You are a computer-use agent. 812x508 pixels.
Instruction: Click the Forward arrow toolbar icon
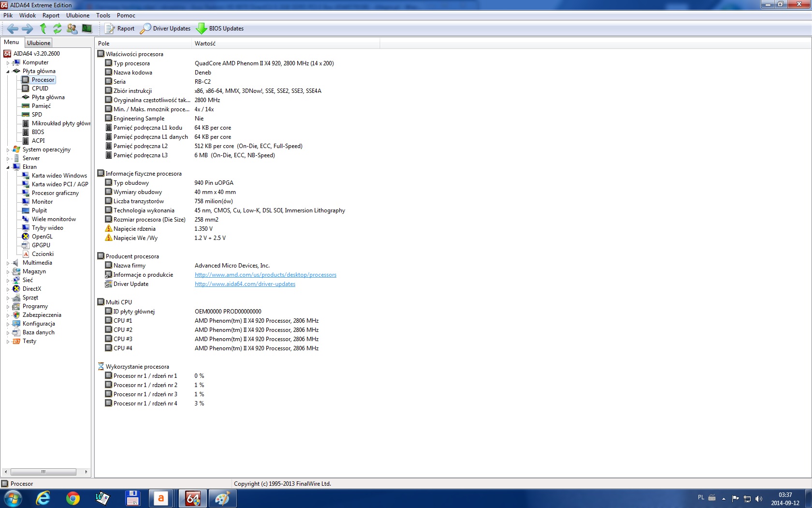(x=28, y=29)
